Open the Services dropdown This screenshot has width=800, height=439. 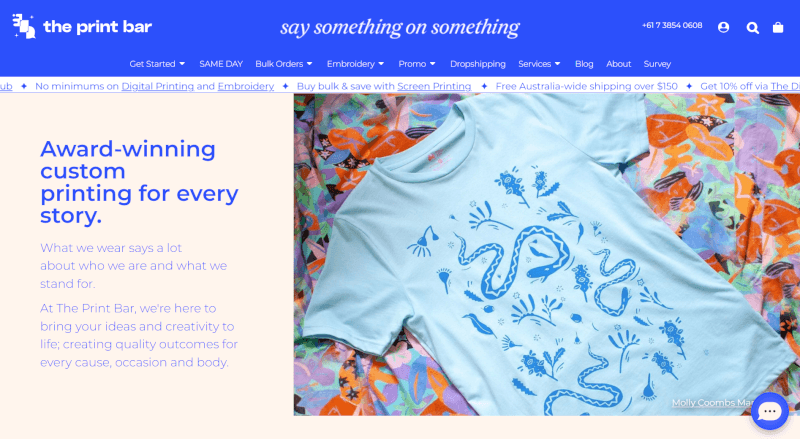[x=539, y=64]
